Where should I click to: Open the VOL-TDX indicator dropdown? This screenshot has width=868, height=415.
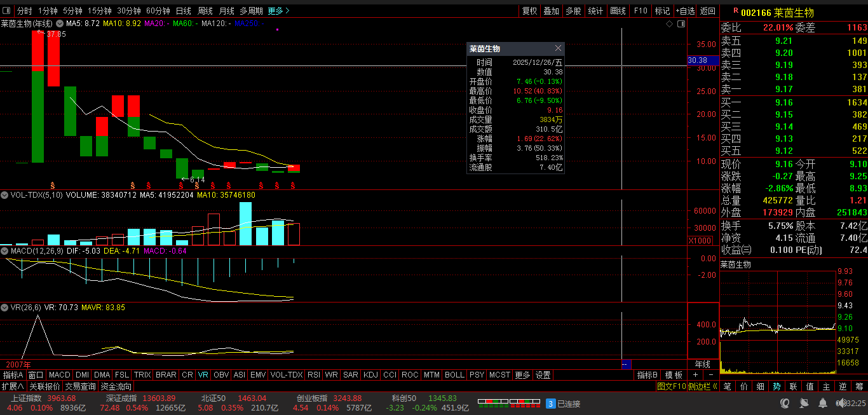5,195
